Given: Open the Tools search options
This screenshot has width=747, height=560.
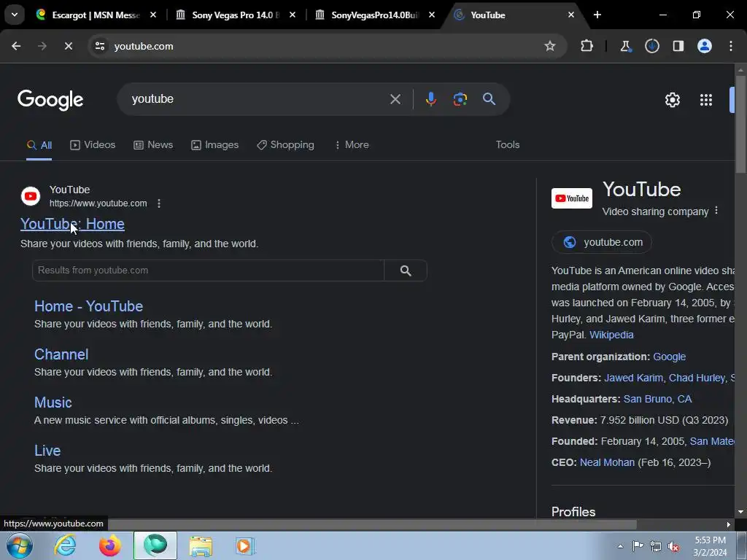Looking at the screenshot, I should (508, 145).
